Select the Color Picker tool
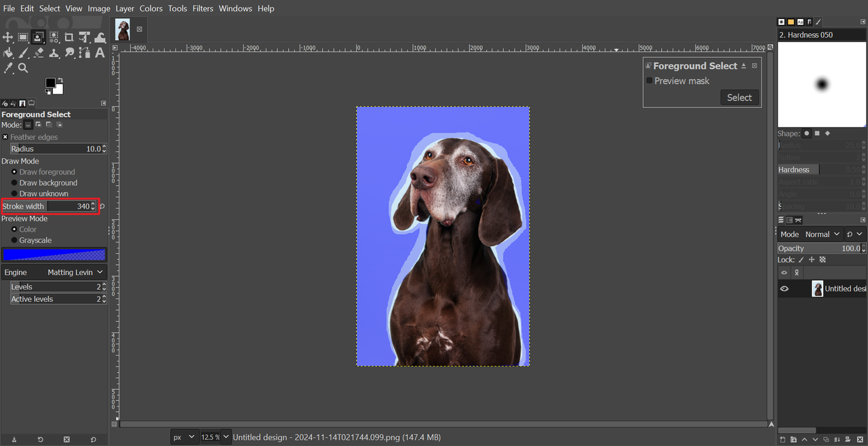This screenshot has height=446, width=868. click(7, 68)
